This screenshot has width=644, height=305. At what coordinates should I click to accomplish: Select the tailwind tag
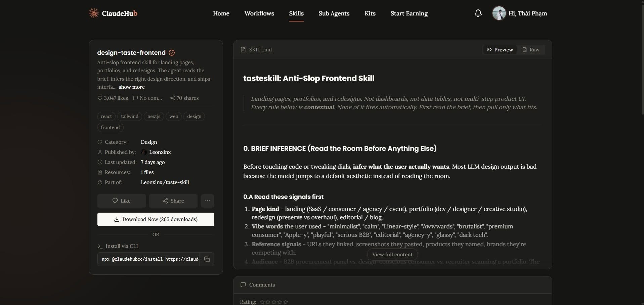130,116
